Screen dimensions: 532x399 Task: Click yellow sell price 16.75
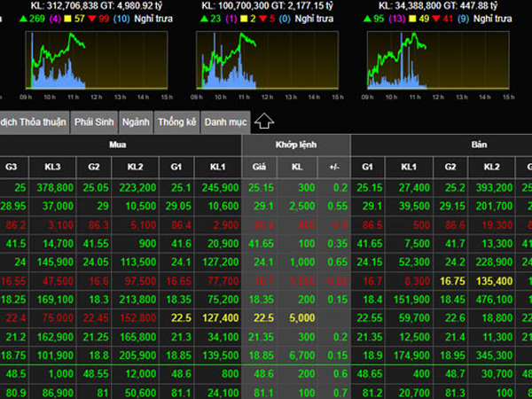click(x=452, y=281)
